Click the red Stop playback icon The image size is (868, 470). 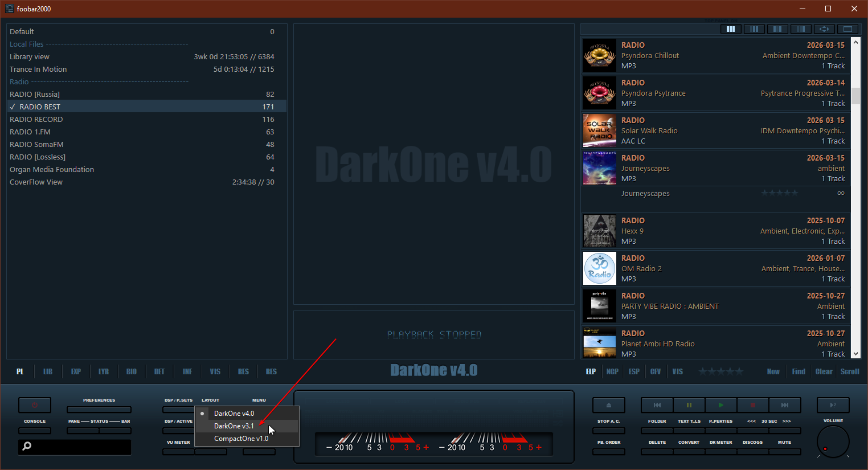(x=752, y=405)
